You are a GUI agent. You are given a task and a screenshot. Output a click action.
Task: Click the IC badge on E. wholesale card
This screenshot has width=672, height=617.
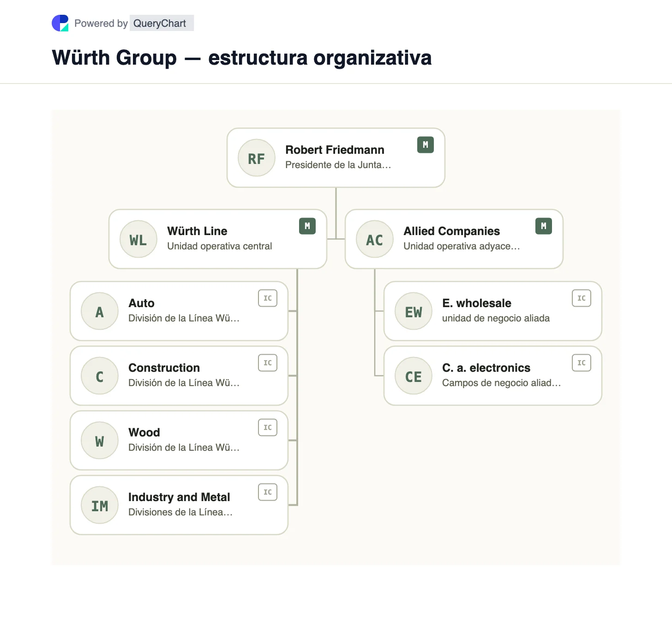coord(582,298)
